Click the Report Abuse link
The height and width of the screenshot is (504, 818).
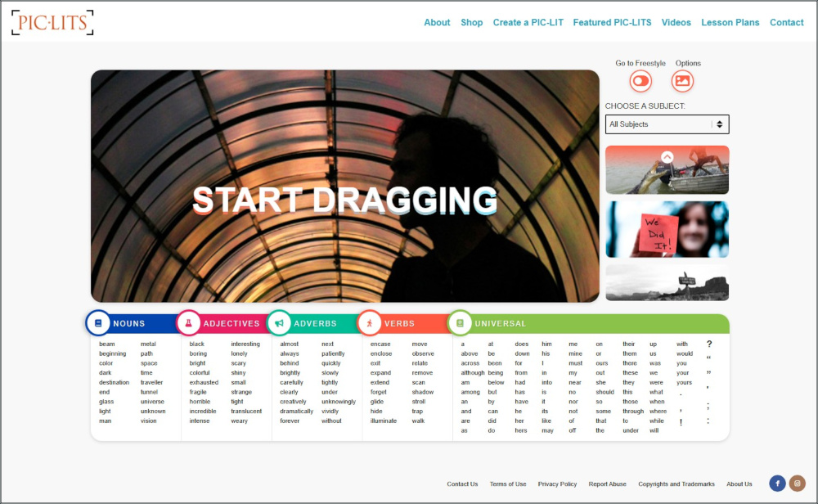pyautogui.click(x=607, y=484)
